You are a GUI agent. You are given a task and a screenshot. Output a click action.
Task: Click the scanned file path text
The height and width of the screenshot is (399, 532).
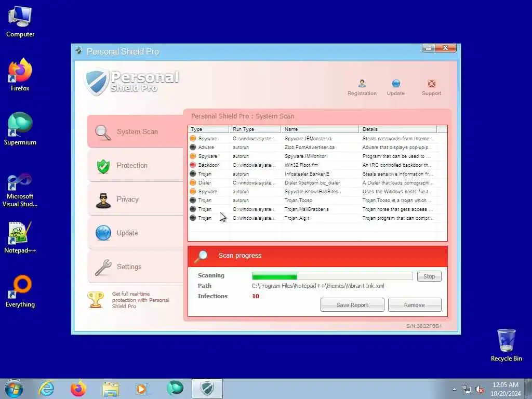(318, 286)
